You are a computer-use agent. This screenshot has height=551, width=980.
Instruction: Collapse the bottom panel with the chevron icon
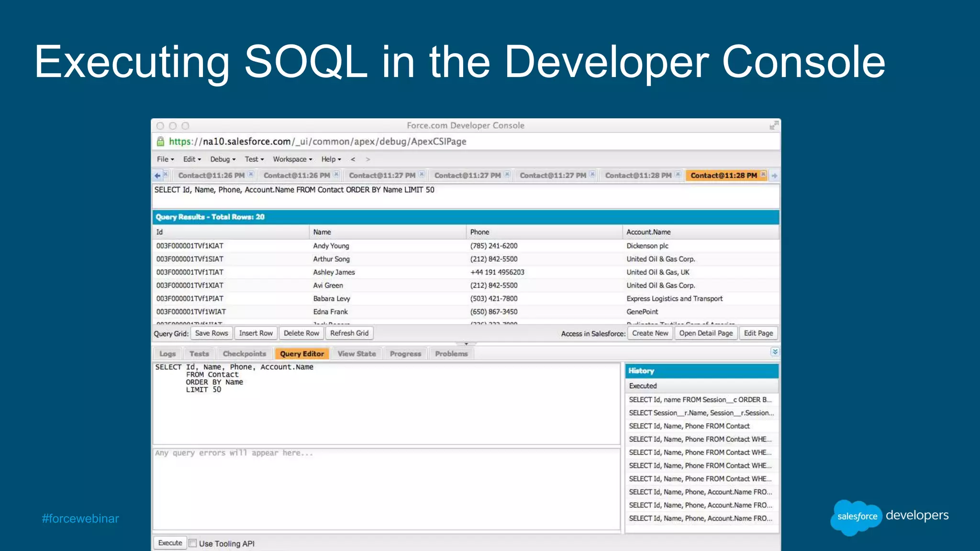pos(775,352)
